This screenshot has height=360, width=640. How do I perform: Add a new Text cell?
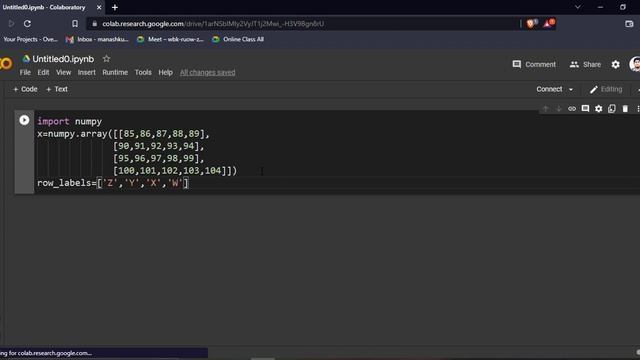click(x=57, y=89)
